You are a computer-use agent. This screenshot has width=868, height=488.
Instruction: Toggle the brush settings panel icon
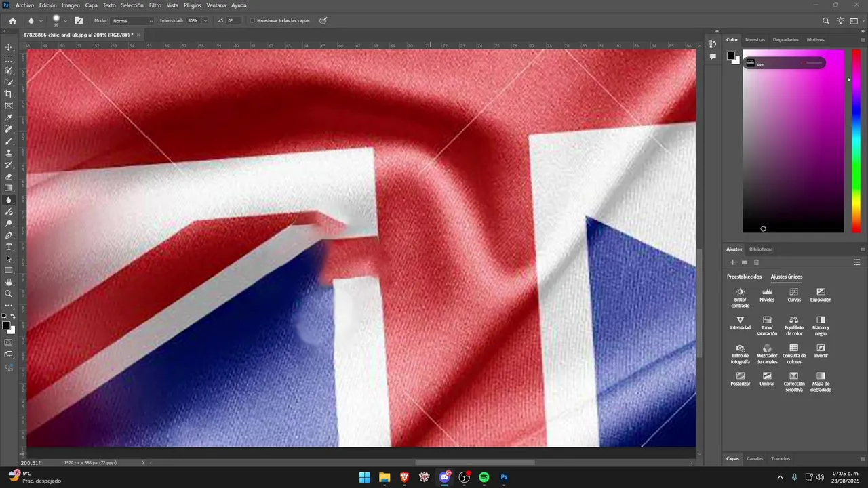79,20
